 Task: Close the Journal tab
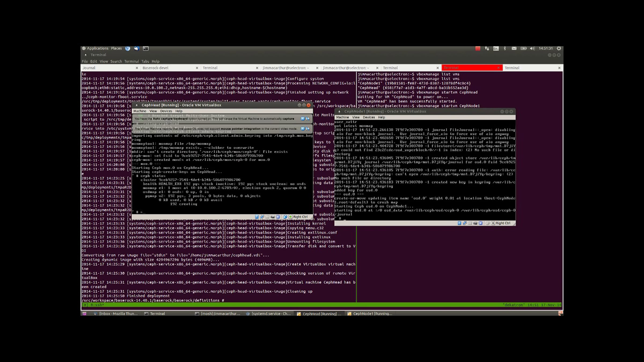(x=137, y=68)
